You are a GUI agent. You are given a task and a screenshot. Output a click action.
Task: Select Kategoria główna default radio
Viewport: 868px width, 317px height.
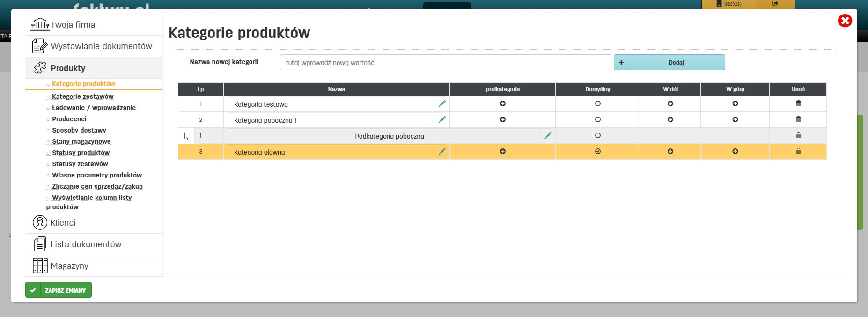[x=598, y=151]
